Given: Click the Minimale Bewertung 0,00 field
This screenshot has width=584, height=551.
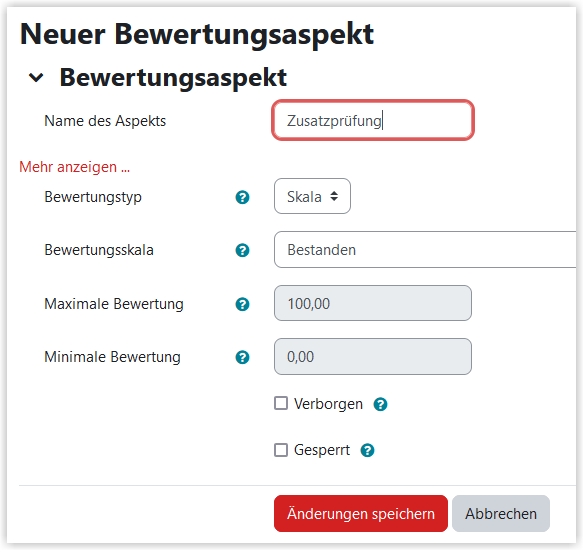Looking at the screenshot, I should point(373,357).
